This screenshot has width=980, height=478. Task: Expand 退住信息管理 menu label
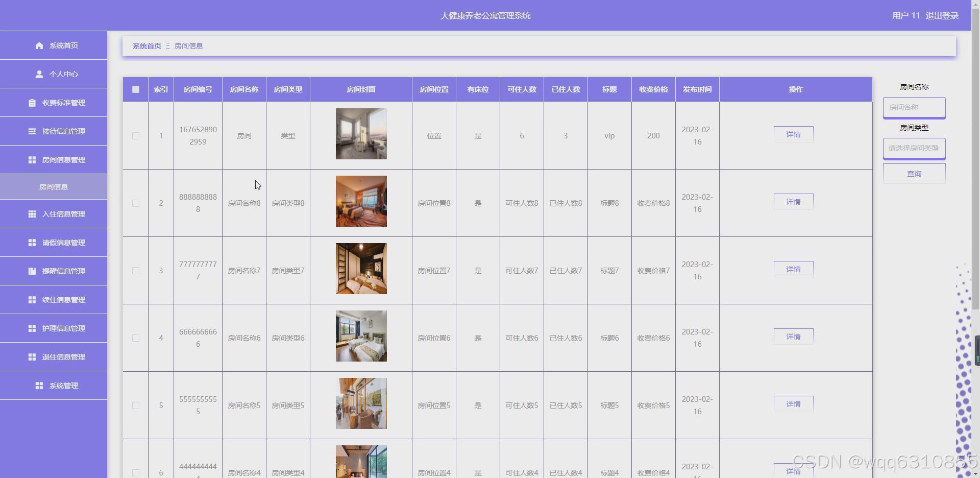pyautogui.click(x=64, y=357)
